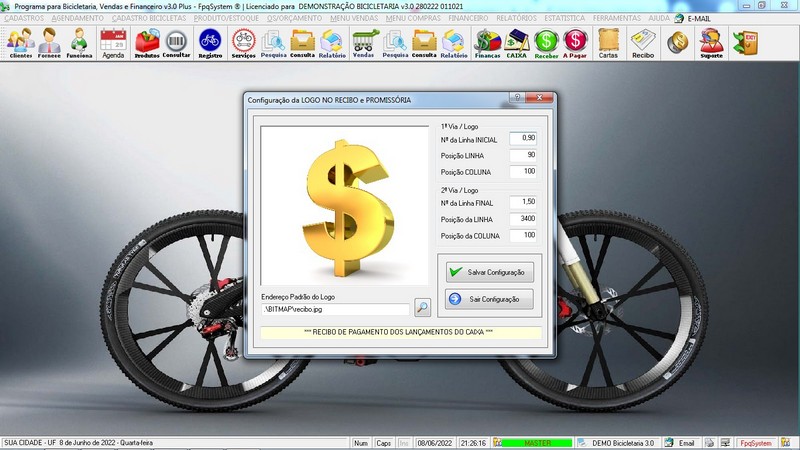Click the Posição da COLUNA field in 2ª Via

pos(523,235)
